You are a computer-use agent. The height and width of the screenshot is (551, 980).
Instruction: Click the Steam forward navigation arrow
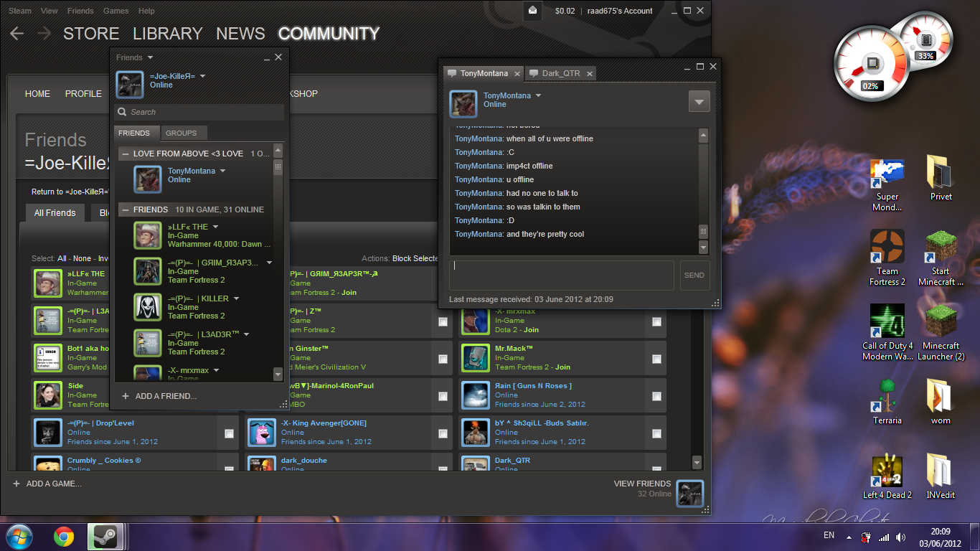[44, 34]
